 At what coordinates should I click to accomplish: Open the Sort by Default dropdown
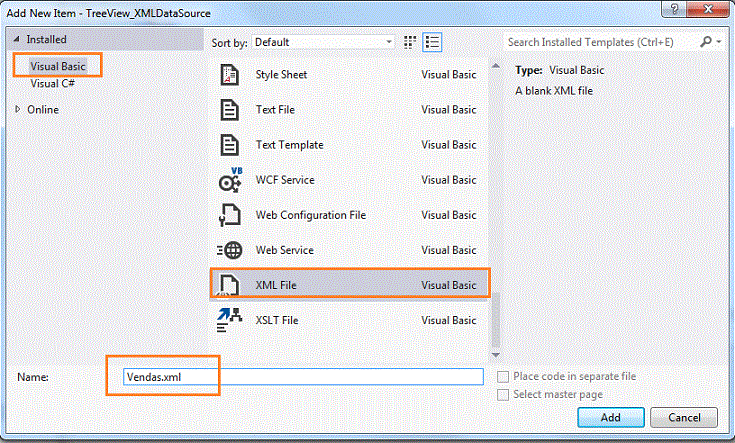click(323, 42)
